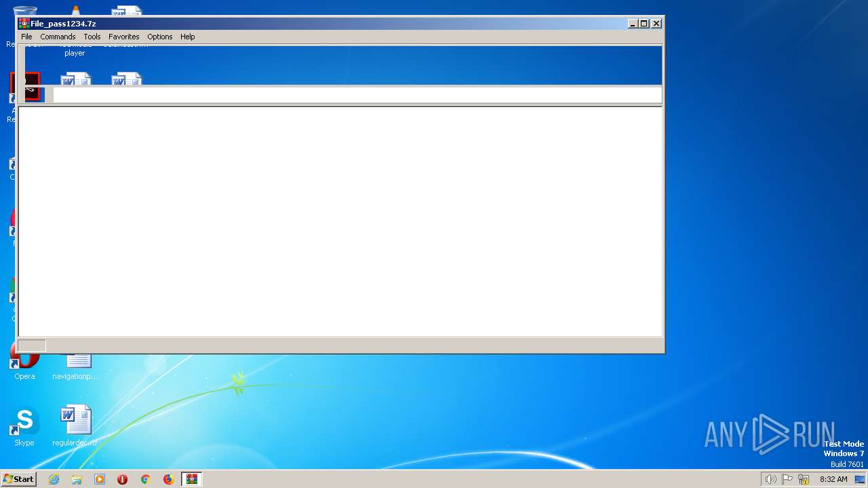The height and width of the screenshot is (488, 868).
Task: Maximize the File_pass1234.7z window
Action: [x=644, y=24]
